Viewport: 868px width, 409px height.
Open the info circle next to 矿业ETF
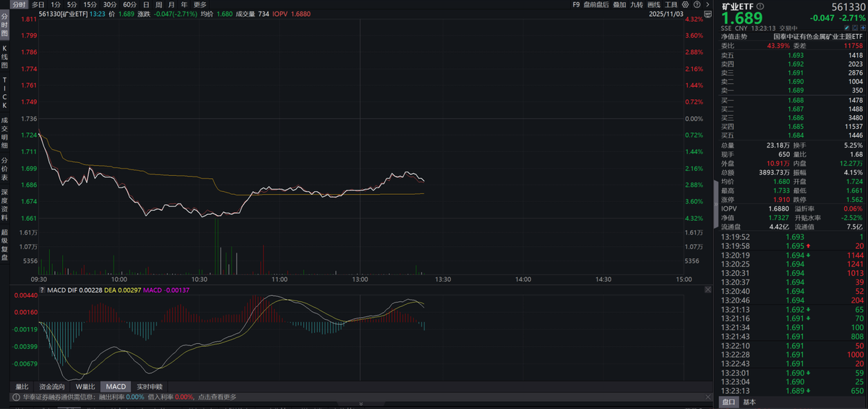tap(761, 6)
